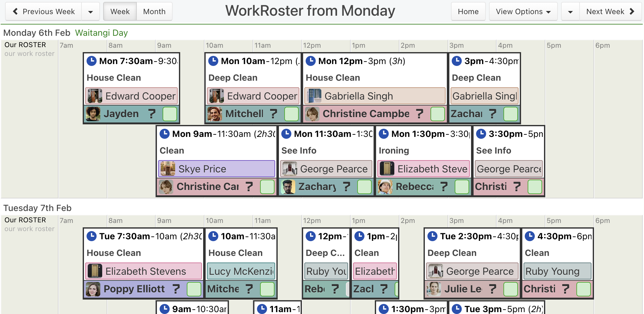Click question mark next to Julie on Tuesday

(x=493, y=289)
